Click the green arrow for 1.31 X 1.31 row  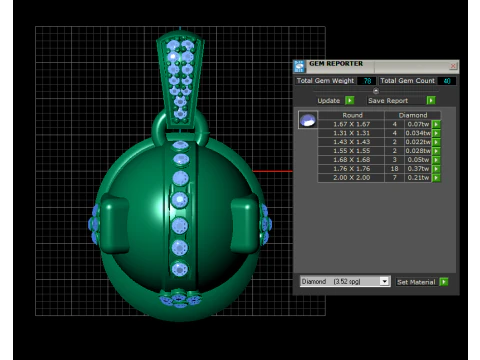click(436, 133)
